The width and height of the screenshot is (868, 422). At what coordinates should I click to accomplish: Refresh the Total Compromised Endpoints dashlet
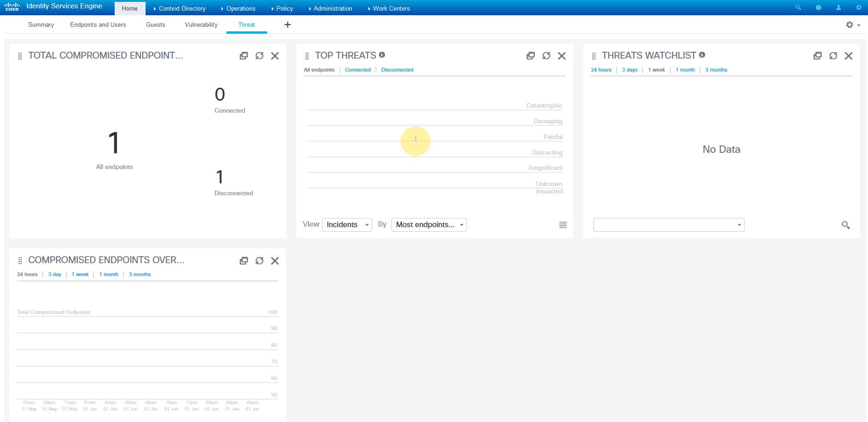click(x=259, y=56)
